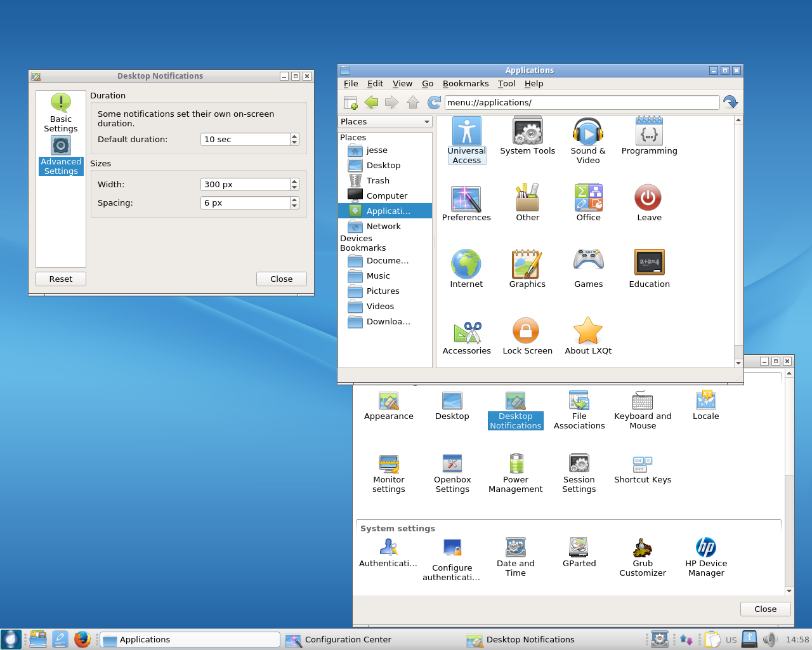The height and width of the screenshot is (650, 812).
Task: Click the Width spin box
Action: (x=249, y=185)
